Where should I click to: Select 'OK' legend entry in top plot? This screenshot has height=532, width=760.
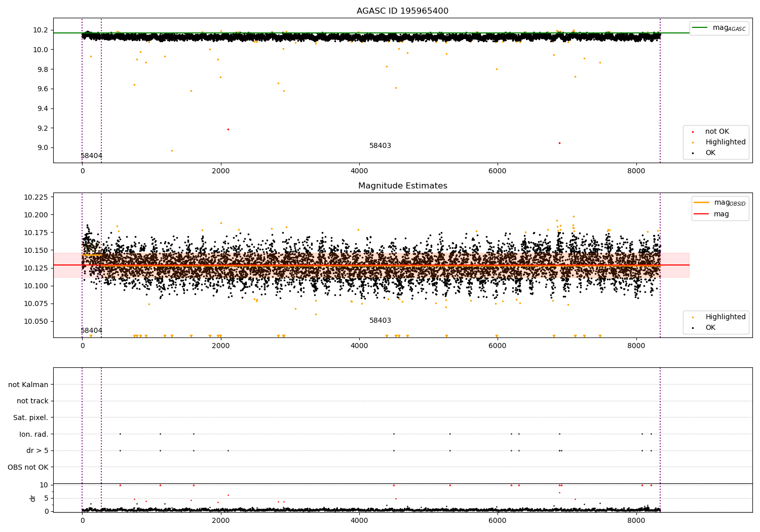710,153
